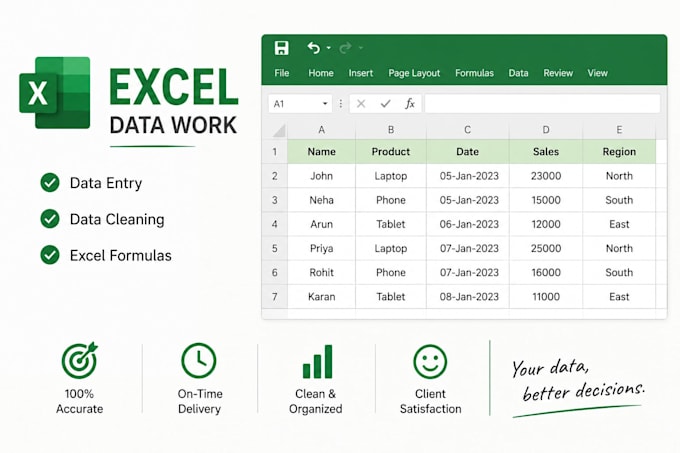Click the 'Excel Formulas' text
The image size is (680, 453).
coord(121,255)
